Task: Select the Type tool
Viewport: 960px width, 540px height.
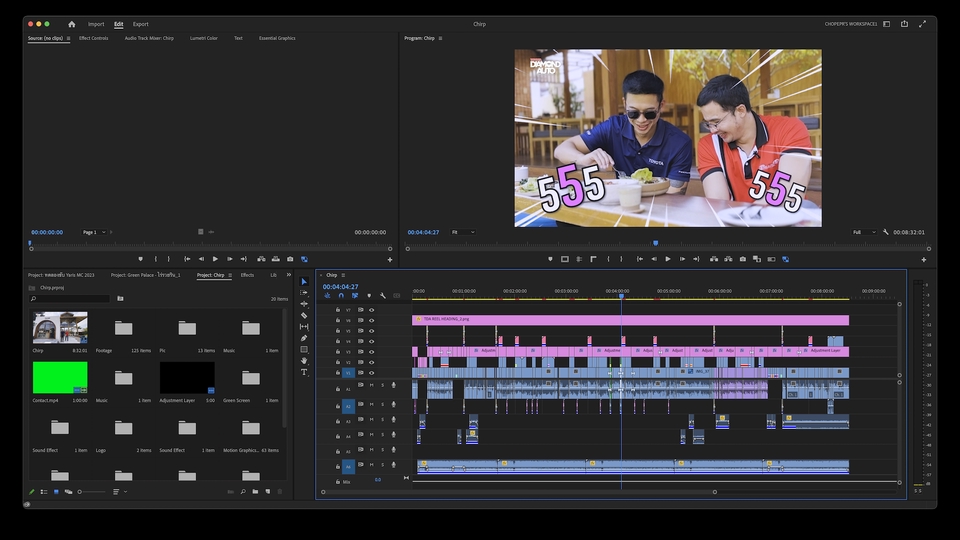Action: pyautogui.click(x=304, y=372)
